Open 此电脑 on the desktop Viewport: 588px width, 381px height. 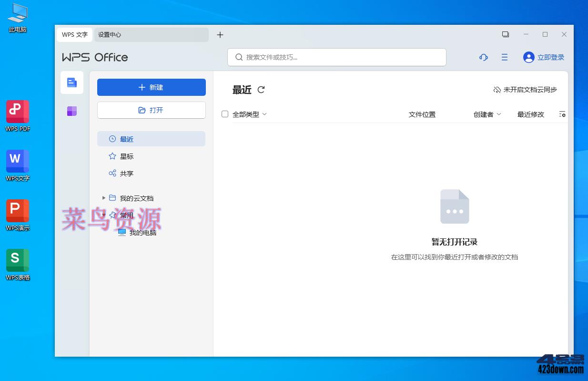18,14
